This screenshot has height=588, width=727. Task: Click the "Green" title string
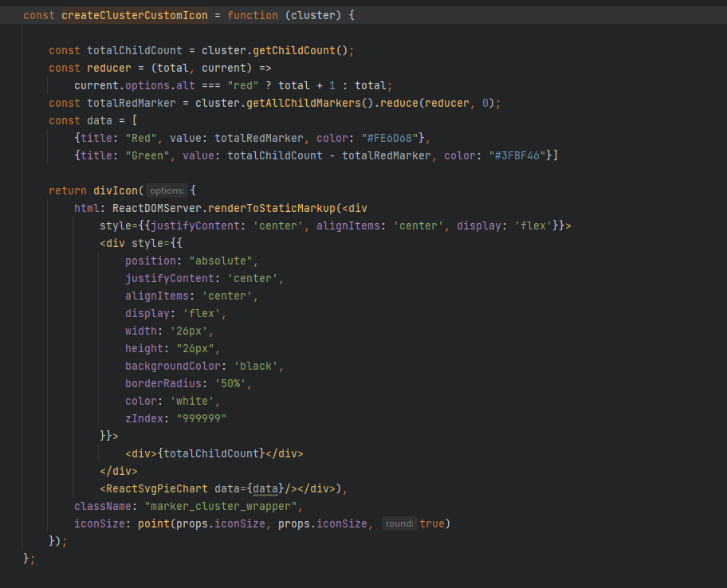[x=147, y=155]
